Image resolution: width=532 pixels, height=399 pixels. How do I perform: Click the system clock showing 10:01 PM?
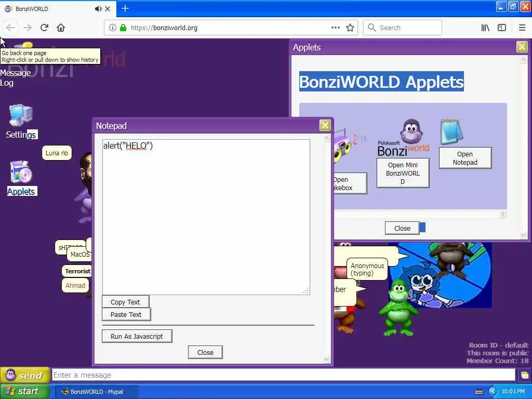pyautogui.click(x=513, y=392)
